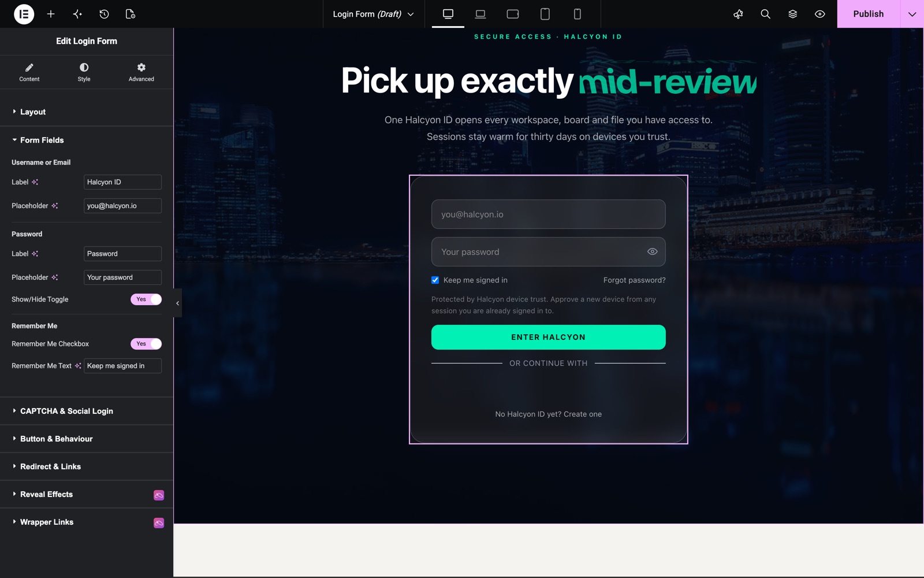Switch to the Style tab

(x=84, y=72)
